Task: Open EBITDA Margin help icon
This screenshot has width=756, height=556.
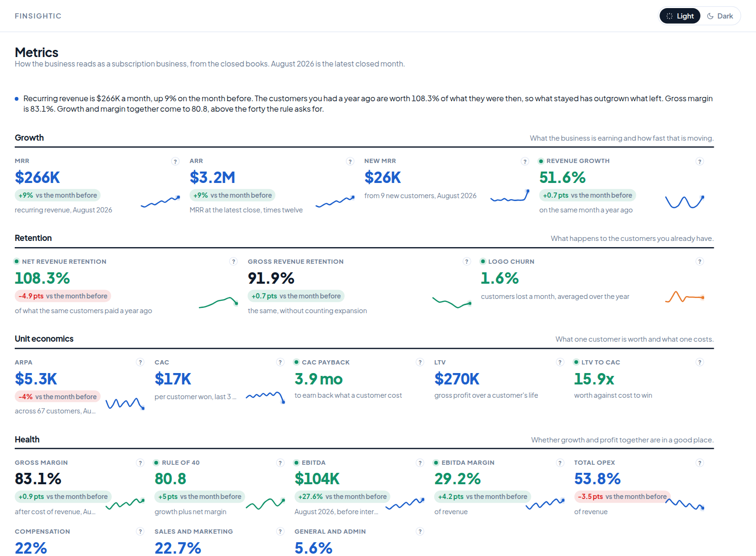Action: coord(560,463)
